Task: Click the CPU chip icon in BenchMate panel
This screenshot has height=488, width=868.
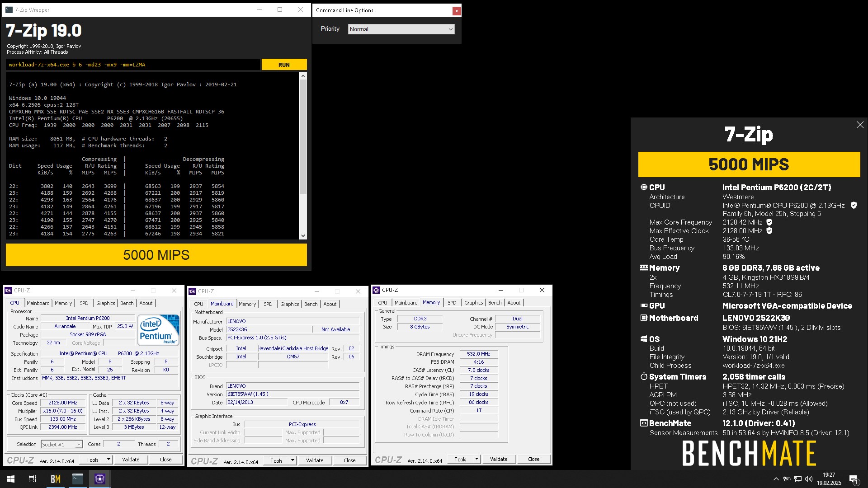Action: (644, 187)
